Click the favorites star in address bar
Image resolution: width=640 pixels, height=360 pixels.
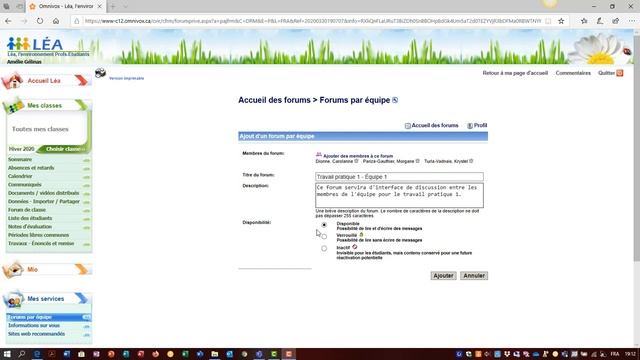pyautogui.click(x=561, y=21)
